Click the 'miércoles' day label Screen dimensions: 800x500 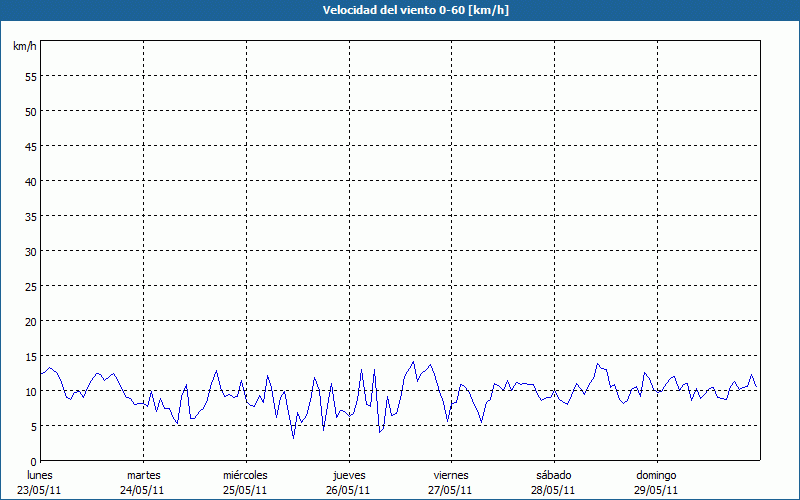[245, 474]
